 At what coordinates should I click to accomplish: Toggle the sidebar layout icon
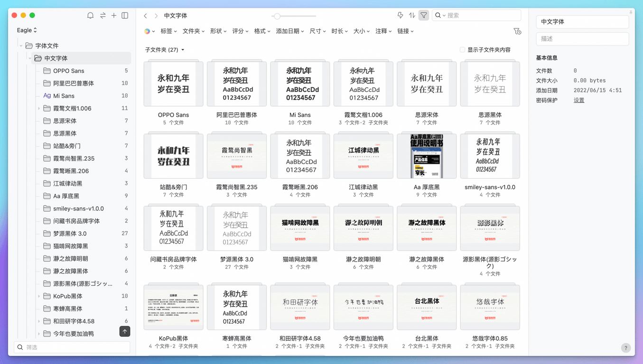click(x=125, y=15)
